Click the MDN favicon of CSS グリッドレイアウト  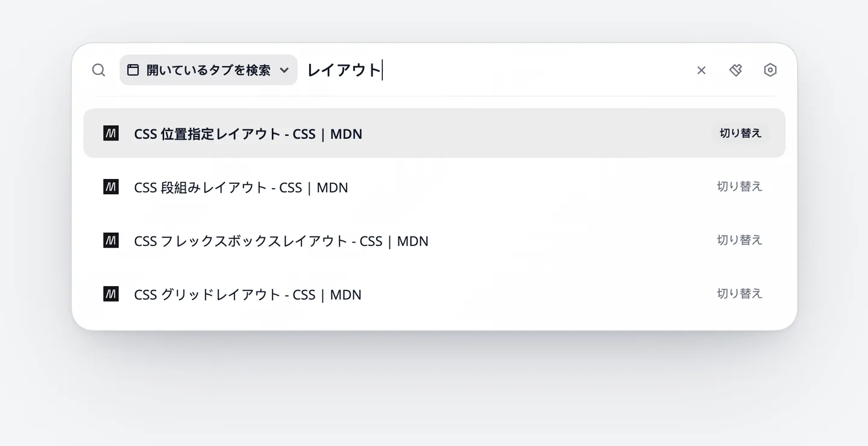pos(111,294)
